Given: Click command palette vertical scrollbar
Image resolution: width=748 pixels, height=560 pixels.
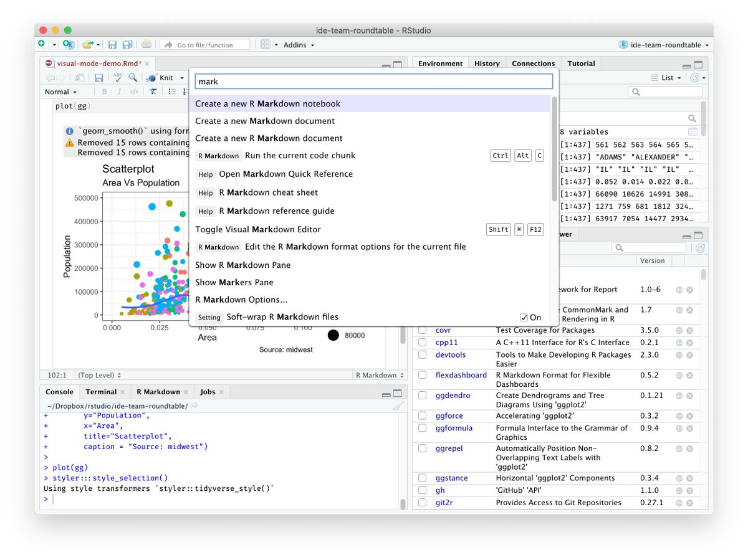Looking at the screenshot, I should [554, 149].
